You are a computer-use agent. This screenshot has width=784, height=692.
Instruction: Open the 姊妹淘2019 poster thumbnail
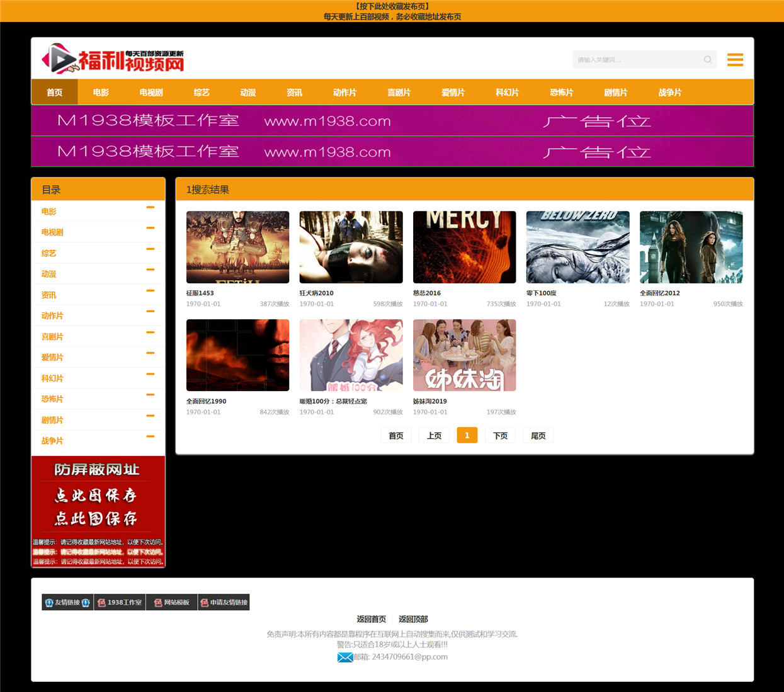(x=465, y=355)
